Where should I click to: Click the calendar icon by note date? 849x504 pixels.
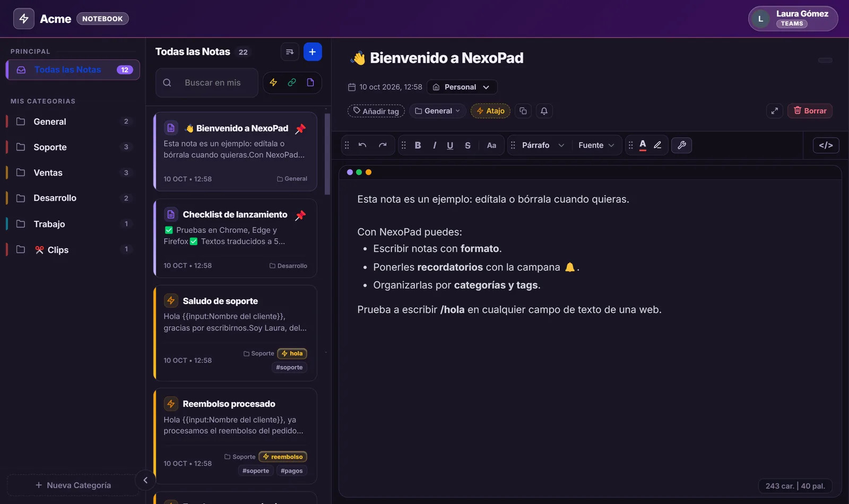click(x=351, y=87)
